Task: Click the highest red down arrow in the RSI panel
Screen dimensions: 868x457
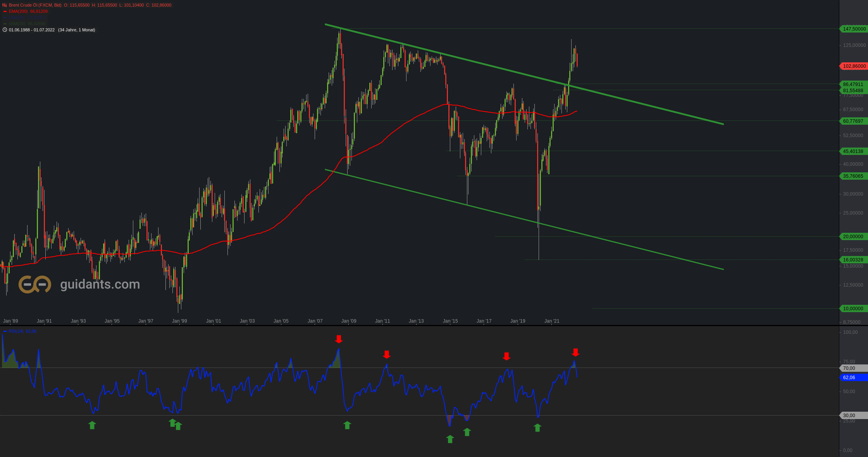Action: click(339, 339)
